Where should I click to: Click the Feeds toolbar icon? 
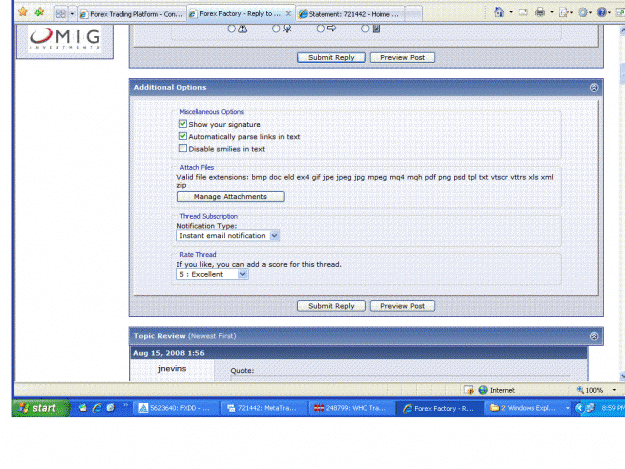523,12
